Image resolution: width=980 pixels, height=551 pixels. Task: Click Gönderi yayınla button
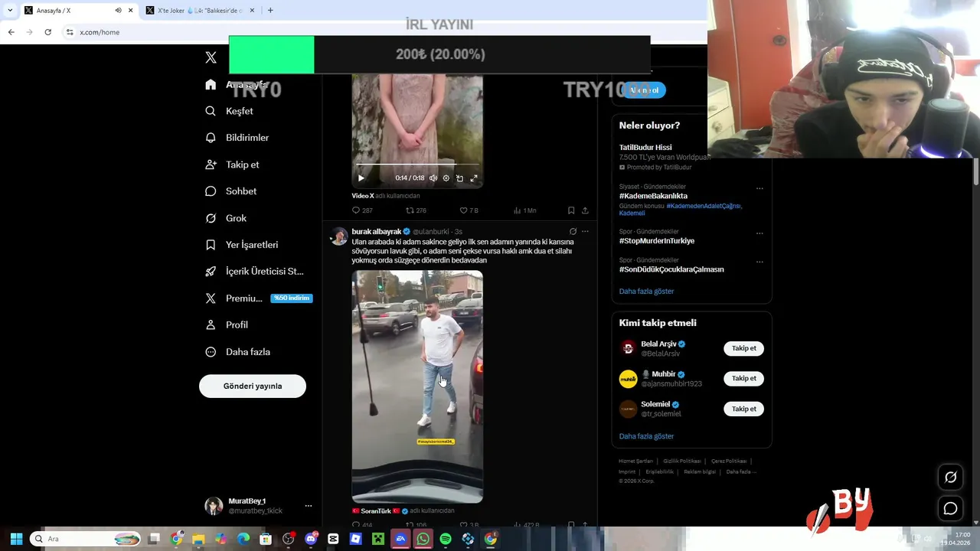(x=253, y=386)
